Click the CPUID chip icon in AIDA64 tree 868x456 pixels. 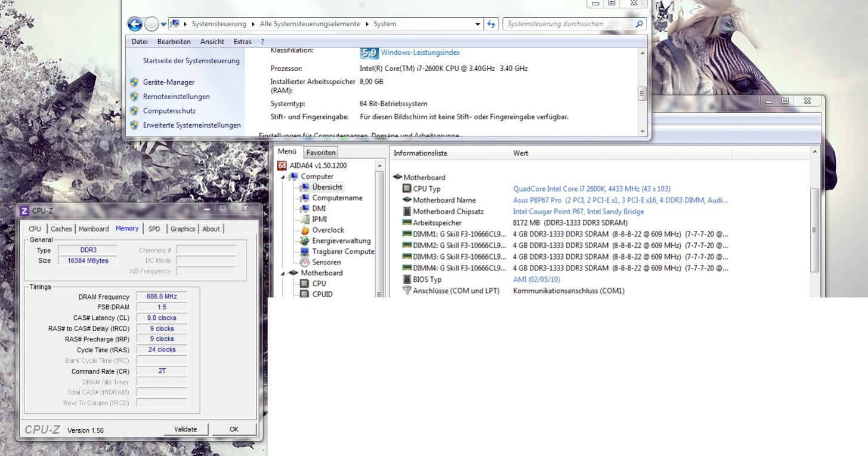coord(305,294)
